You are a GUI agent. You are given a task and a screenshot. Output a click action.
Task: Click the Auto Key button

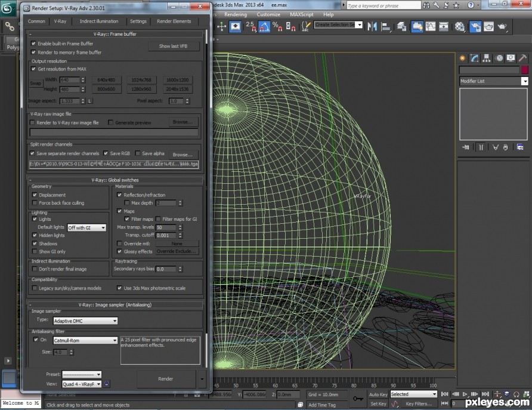(378, 394)
